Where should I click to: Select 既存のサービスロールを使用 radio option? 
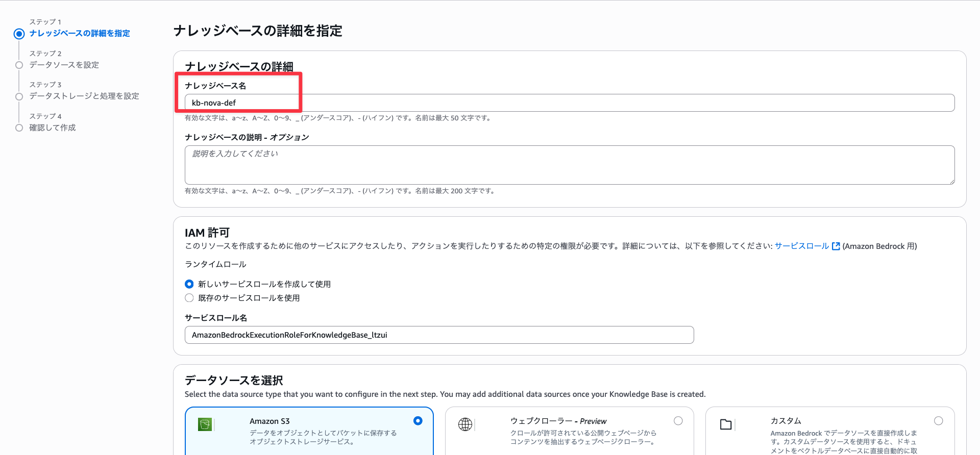point(189,298)
